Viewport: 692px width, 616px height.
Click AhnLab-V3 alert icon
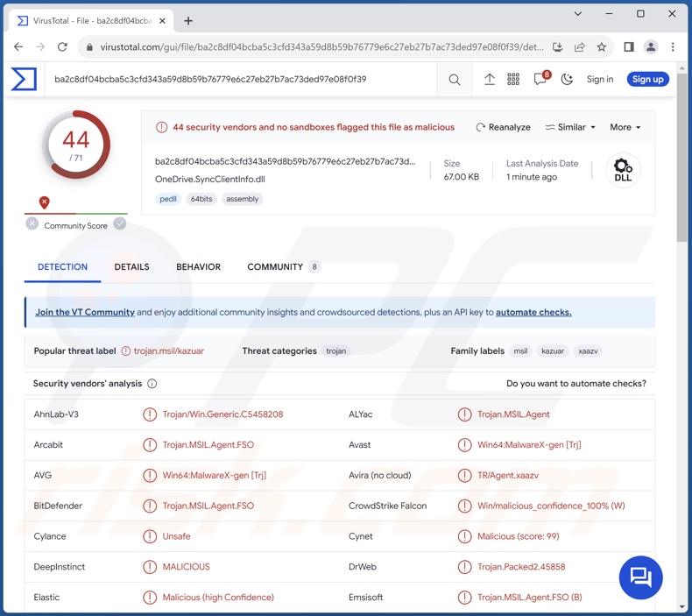pos(150,414)
